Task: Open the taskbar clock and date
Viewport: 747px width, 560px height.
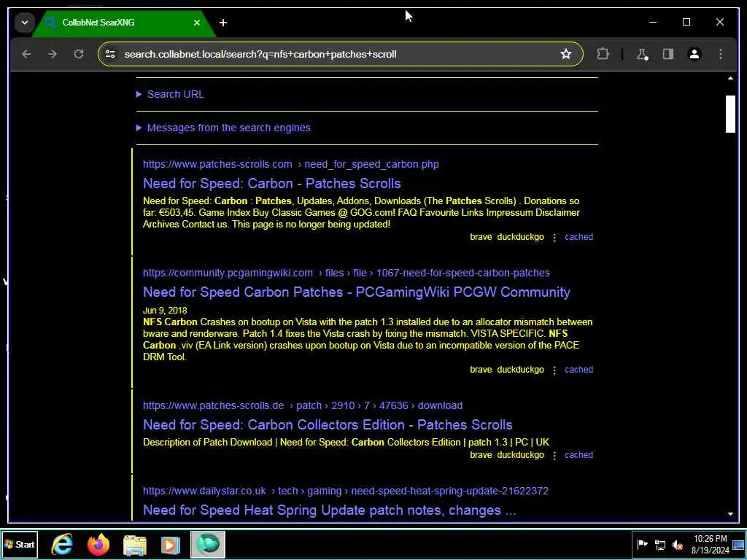Action: click(x=711, y=544)
